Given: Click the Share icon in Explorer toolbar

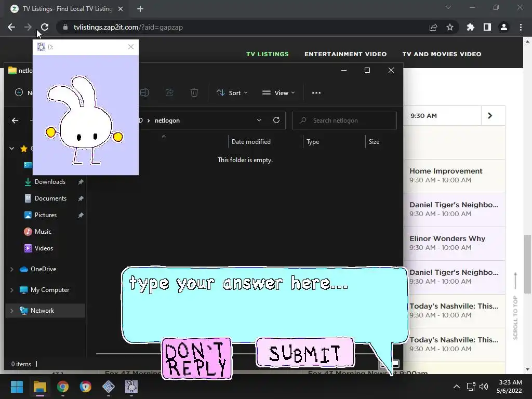Looking at the screenshot, I should point(169,92).
